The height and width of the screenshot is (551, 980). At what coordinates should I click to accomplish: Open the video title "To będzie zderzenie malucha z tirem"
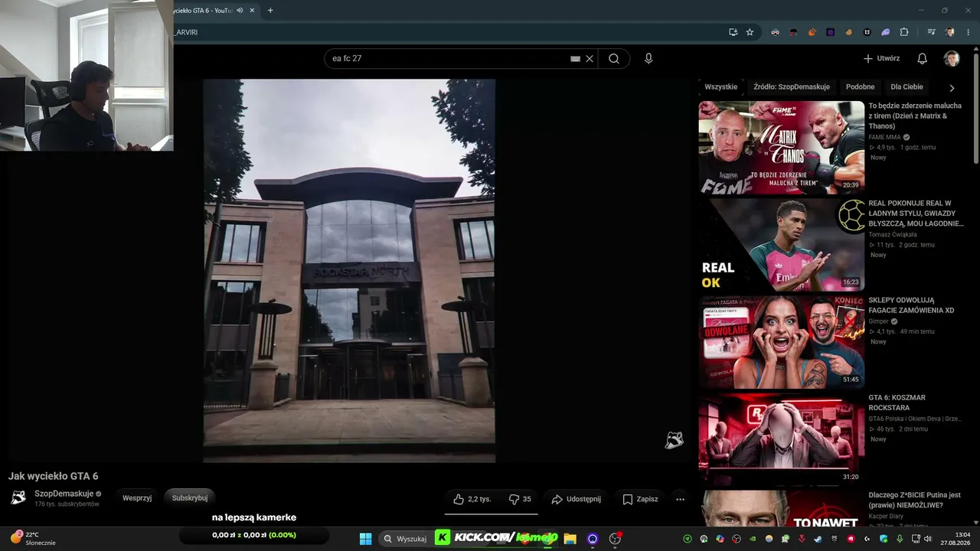pos(913,116)
